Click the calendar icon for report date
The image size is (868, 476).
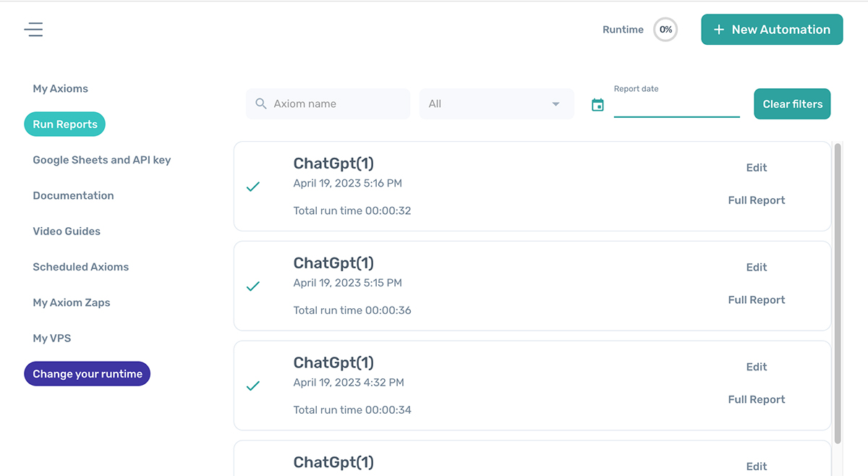coord(597,105)
